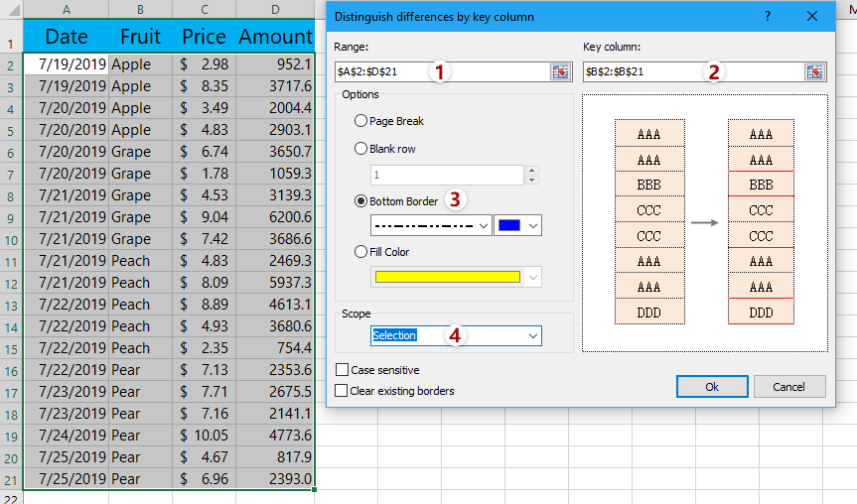857x504 pixels.
Task: Choose the Blank row radio option
Action: click(362, 149)
